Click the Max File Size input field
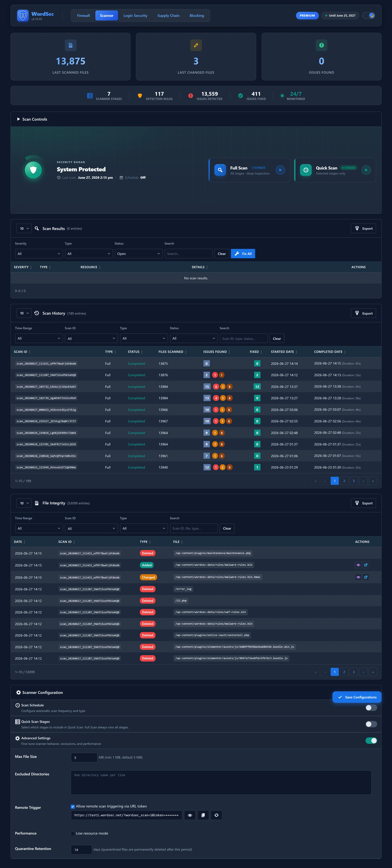 [x=84, y=757]
